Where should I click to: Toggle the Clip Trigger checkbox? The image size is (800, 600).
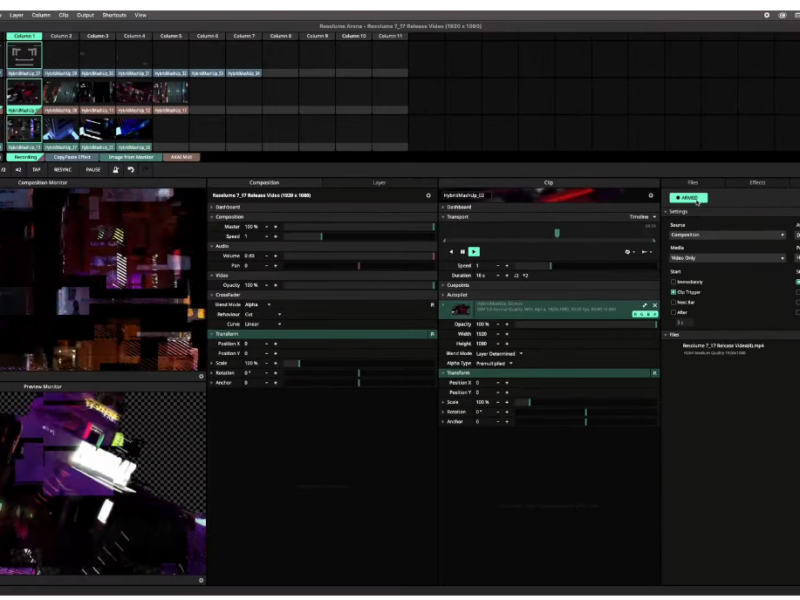[x=674, y=292]
